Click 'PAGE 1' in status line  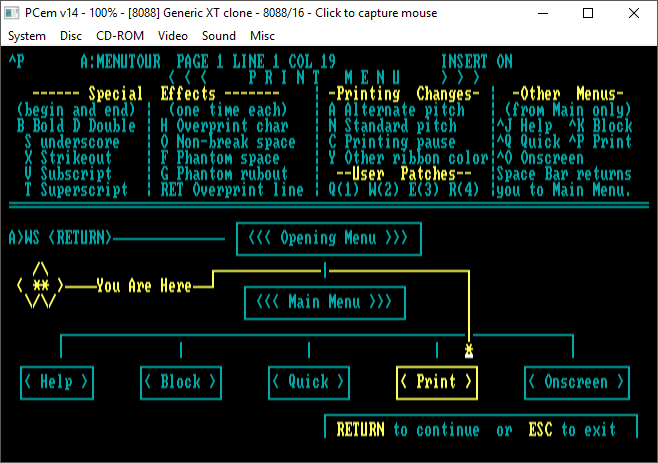click(200, 62)
